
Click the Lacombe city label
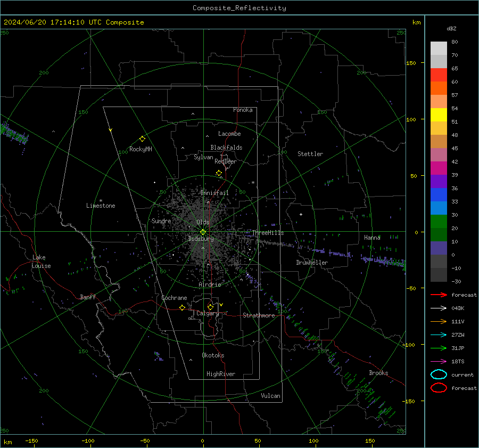(x=229, y=134)
